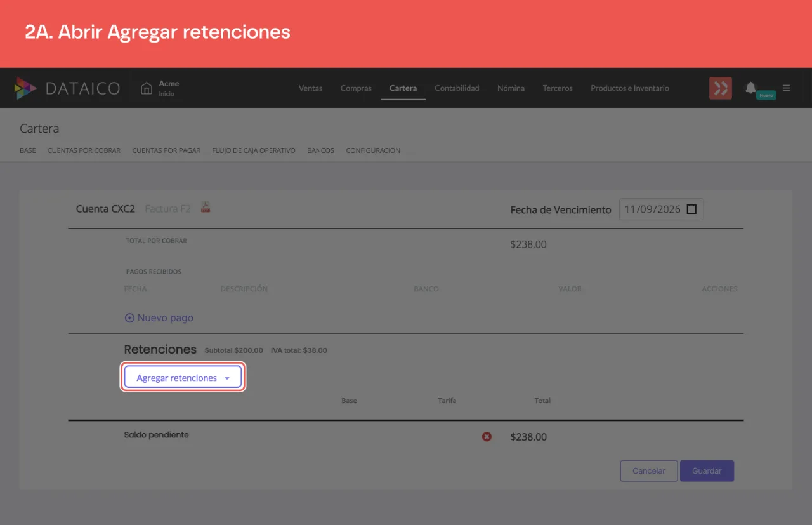The width and height of the screenshot is (812, 525).
Task: Click the Guardar button
Action: [x=707, y=471]
